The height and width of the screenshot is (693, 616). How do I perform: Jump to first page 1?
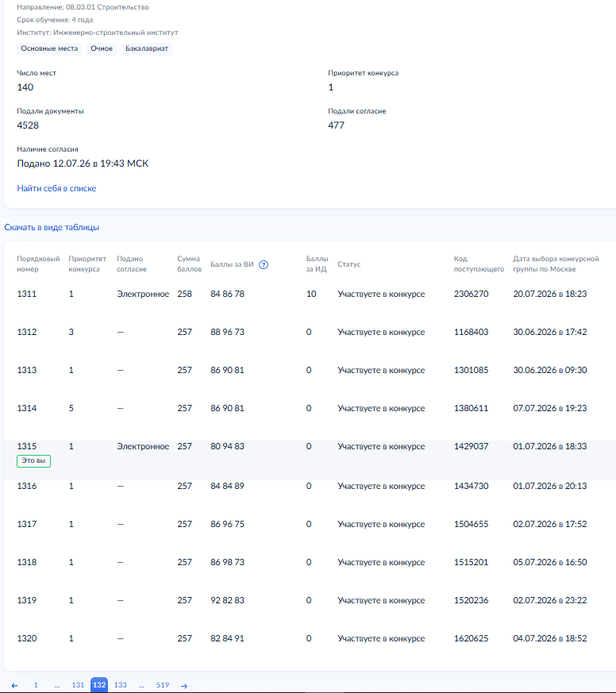(36, 685)
